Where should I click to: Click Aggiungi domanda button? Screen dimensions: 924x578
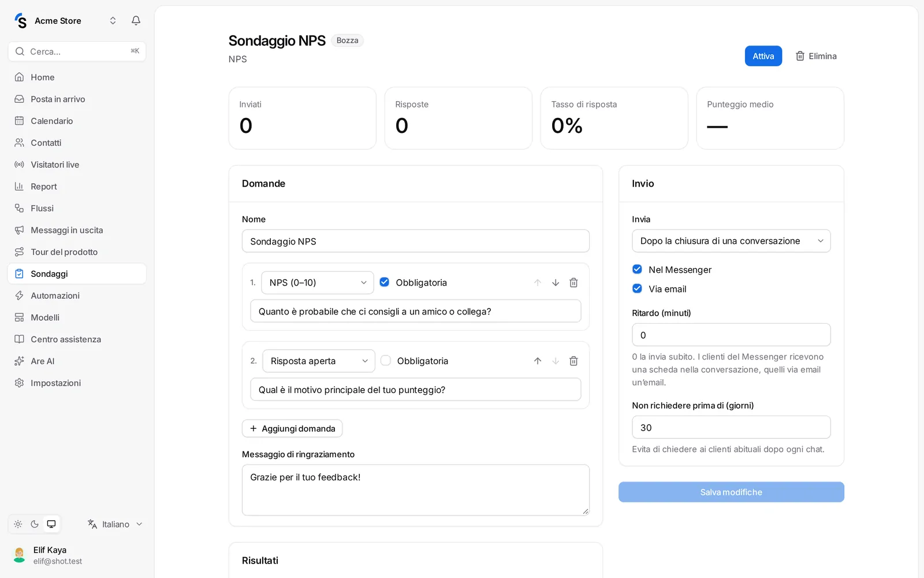coord(292,428)
